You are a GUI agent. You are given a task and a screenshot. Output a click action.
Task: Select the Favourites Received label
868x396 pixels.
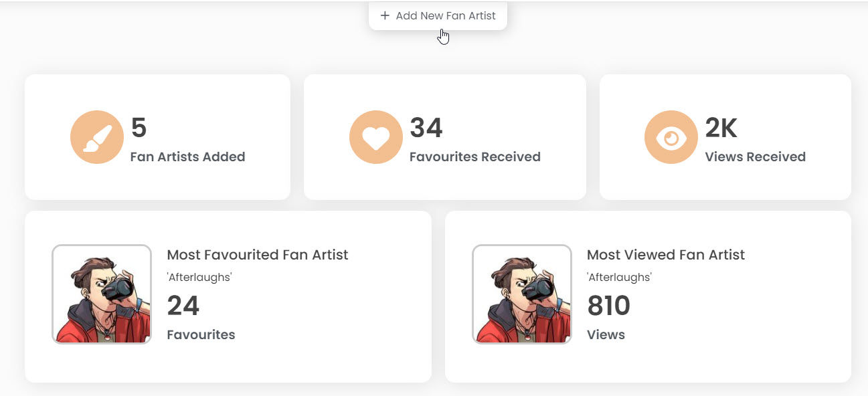pos(475,157)
